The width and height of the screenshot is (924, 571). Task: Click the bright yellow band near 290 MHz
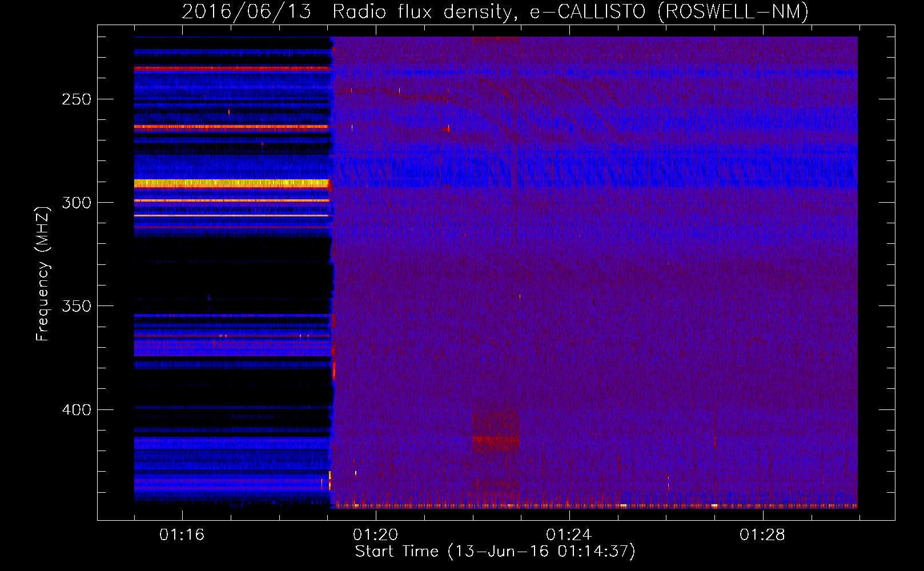point(232,183)
